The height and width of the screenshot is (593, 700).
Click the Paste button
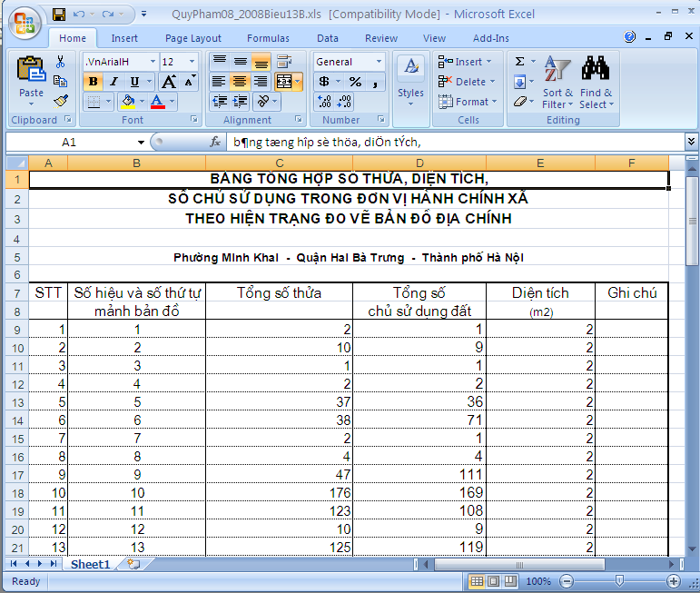[x=31, y=80]
